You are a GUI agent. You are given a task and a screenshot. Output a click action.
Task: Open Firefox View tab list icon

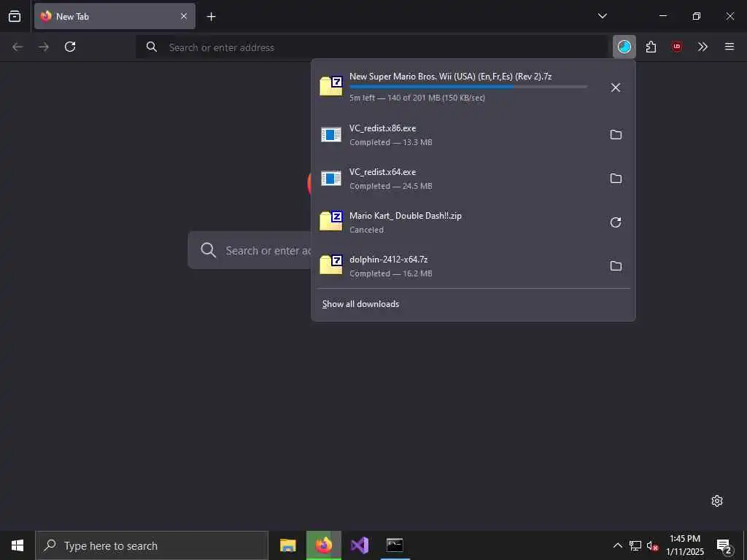(x=15, y=16)
